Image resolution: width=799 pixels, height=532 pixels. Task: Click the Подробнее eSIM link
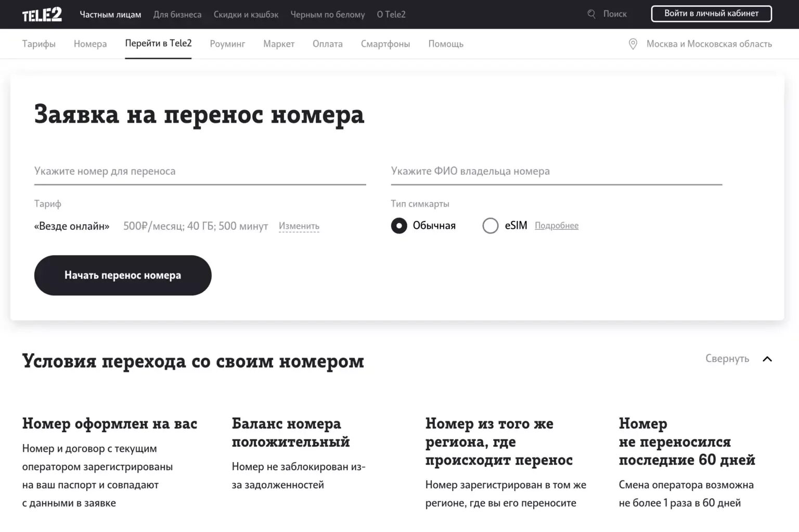557,226
